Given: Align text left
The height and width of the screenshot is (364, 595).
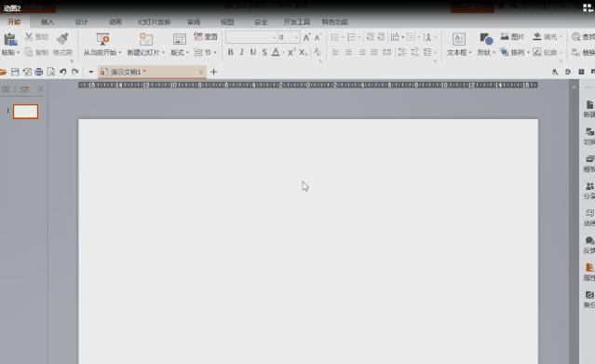Looking at the screenshot, I should 335,52.
